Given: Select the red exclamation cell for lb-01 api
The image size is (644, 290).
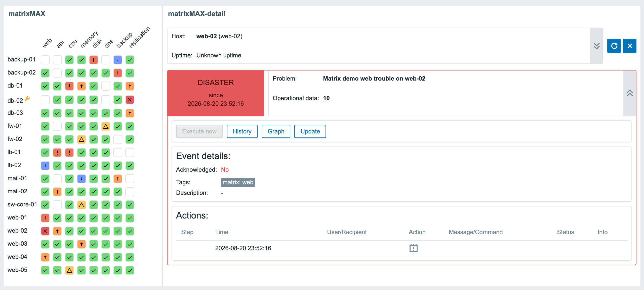Looking at the screenshot, I should click(57, 153).
